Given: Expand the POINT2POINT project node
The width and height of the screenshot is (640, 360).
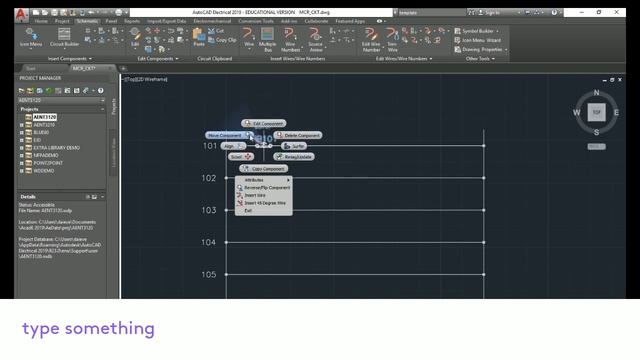Looking at the screenshot, I should coord(22,163).
